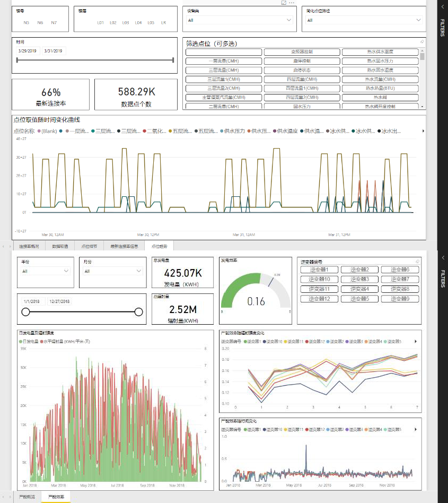Screen dimensions: 448x503
Task: Switch to the 产能概览 tab
Action: click(x=27, y=497)
